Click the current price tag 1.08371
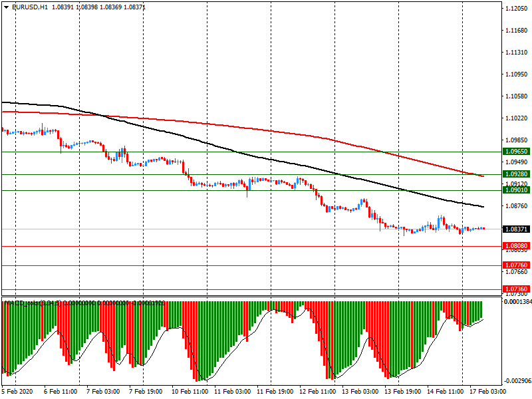The height and width of the screenshot is (399, 532). [x=516, y=229]
